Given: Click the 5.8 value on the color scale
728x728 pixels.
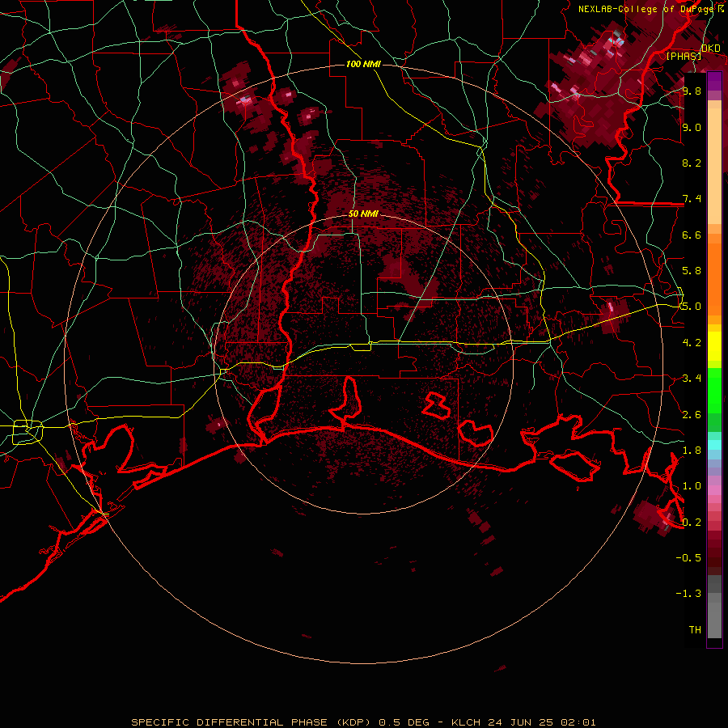Looking at the screenshot, I should [692, 271].
